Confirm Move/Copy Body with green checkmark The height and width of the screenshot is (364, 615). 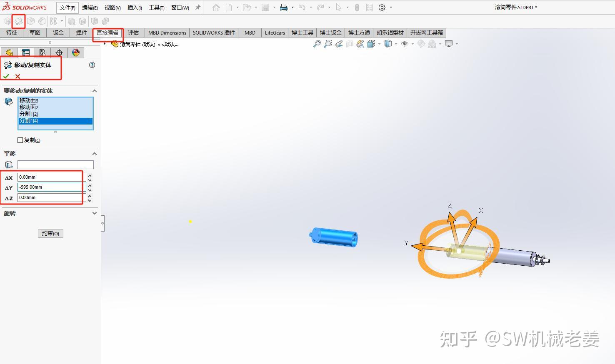tap(6, 76)
